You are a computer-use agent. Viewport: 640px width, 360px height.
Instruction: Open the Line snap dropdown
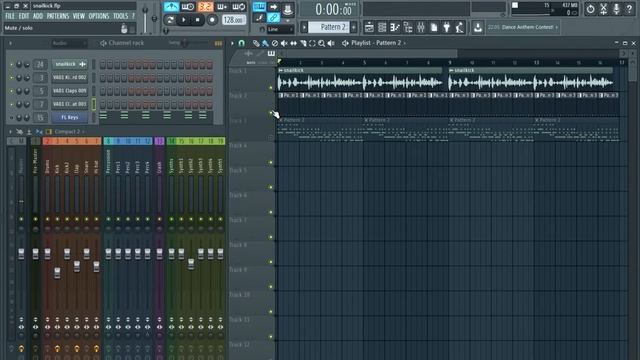pos(280,29)
